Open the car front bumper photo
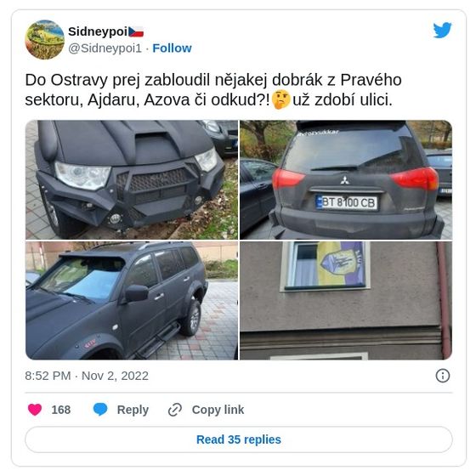The image size is (476, 476). pos(132,179)
